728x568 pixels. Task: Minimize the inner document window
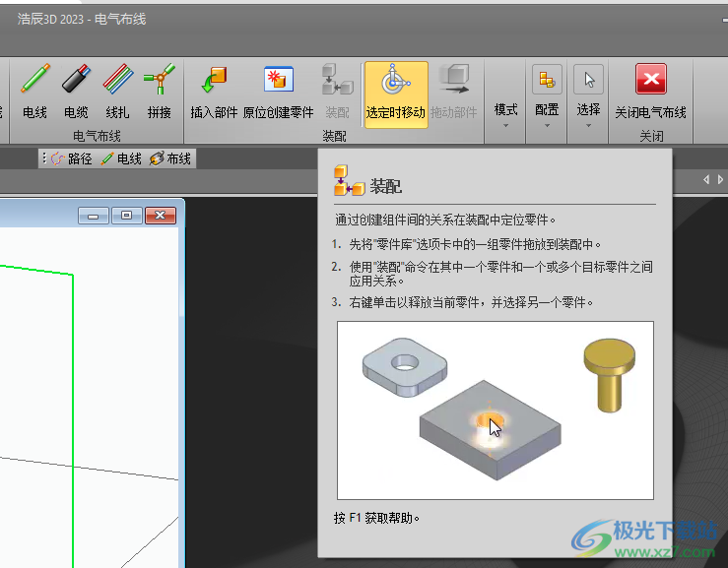coord(94,216)
